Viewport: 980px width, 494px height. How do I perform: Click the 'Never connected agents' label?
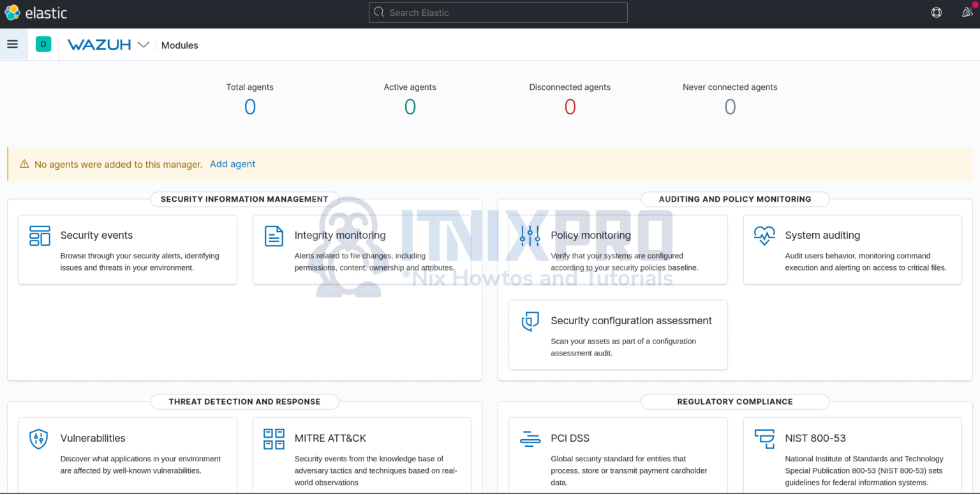point(730,87)
